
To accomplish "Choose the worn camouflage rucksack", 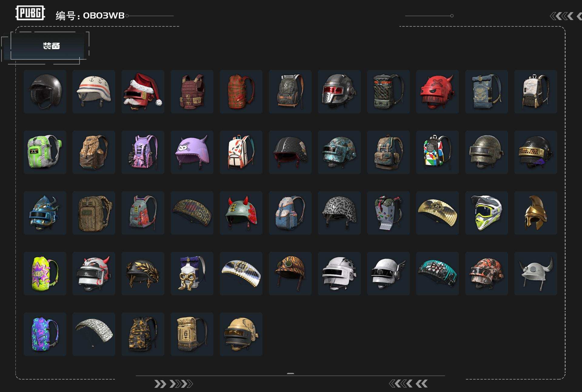I will 389,152.
